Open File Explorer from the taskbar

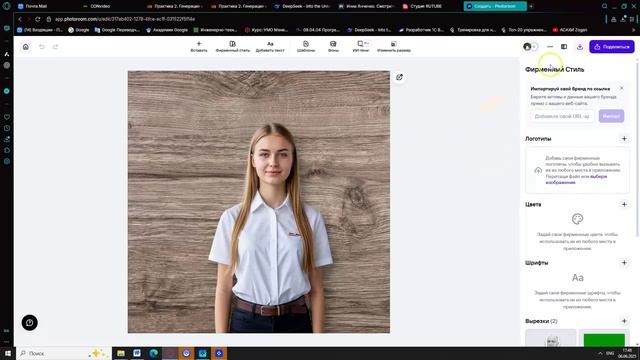(x=121, y=353)
